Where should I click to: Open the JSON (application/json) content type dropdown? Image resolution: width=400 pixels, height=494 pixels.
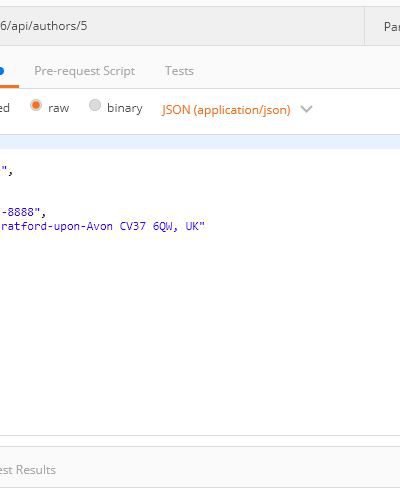coord(237,110)
